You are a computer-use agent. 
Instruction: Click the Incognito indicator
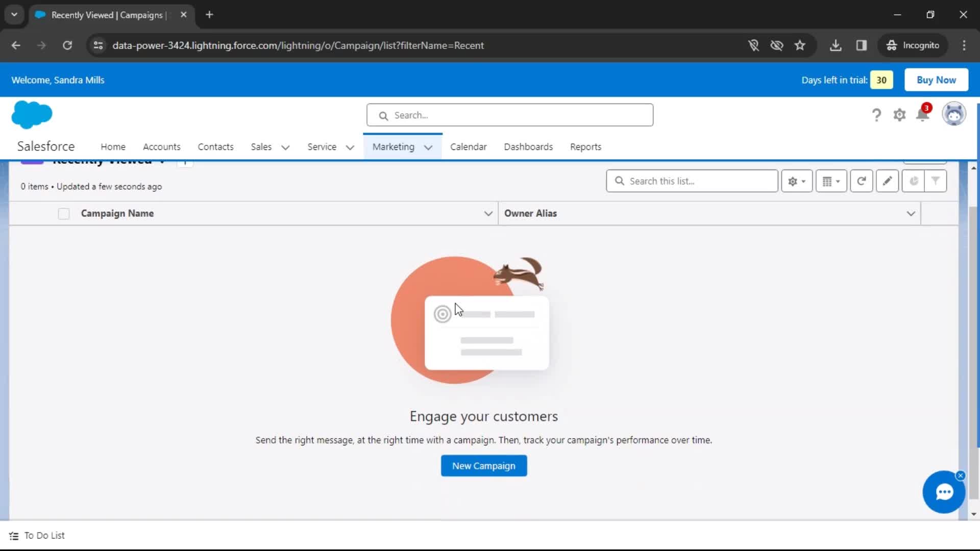[913, 45]
